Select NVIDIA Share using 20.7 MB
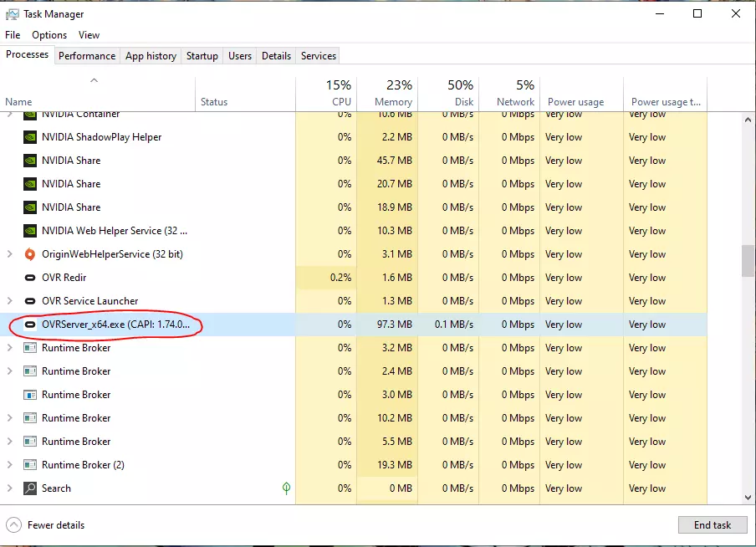 click(71, 184)
